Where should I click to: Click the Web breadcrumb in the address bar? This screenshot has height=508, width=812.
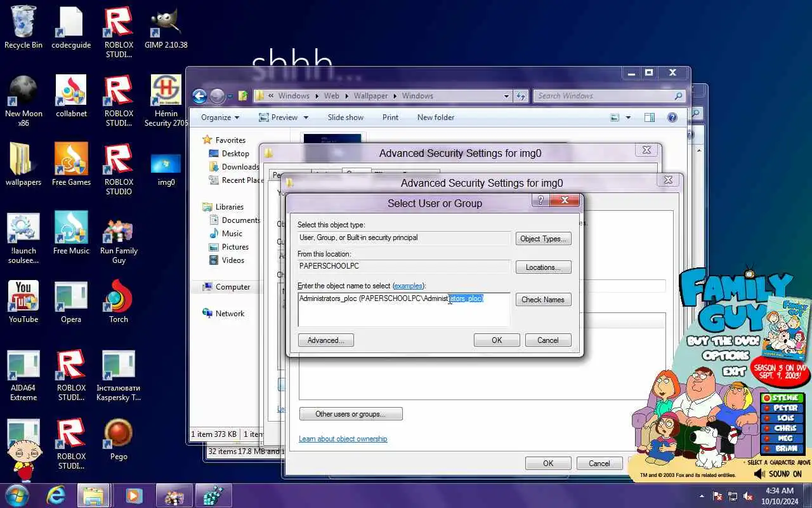(x=332, y=96)
